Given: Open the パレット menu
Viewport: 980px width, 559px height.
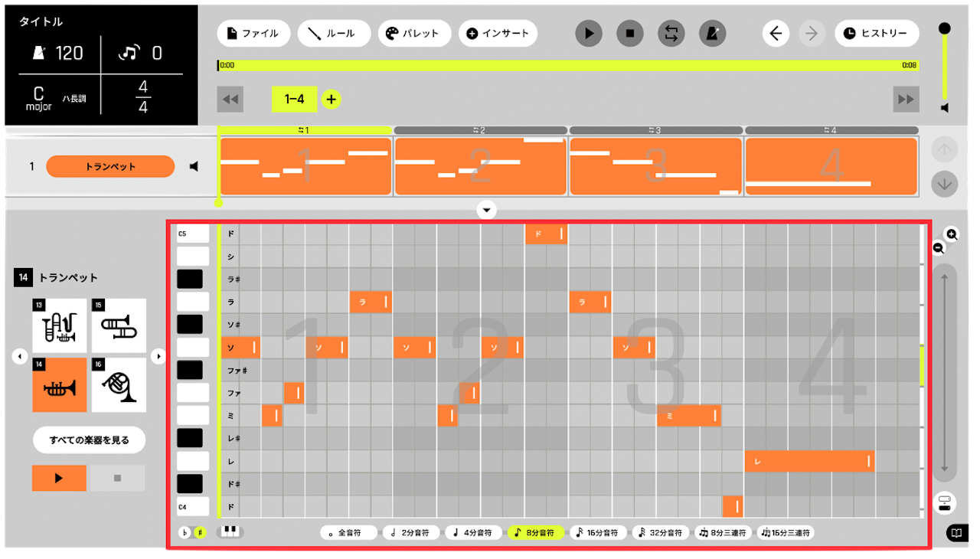Looking at the screenshot, I should tap(413, 34).
